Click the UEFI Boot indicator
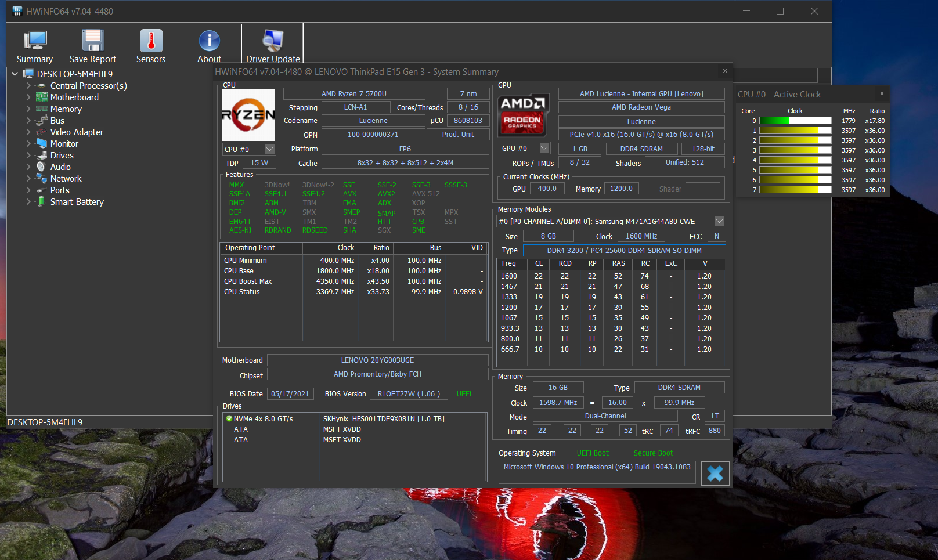Screen dimensions: 938x560 (x=593, y=453)
